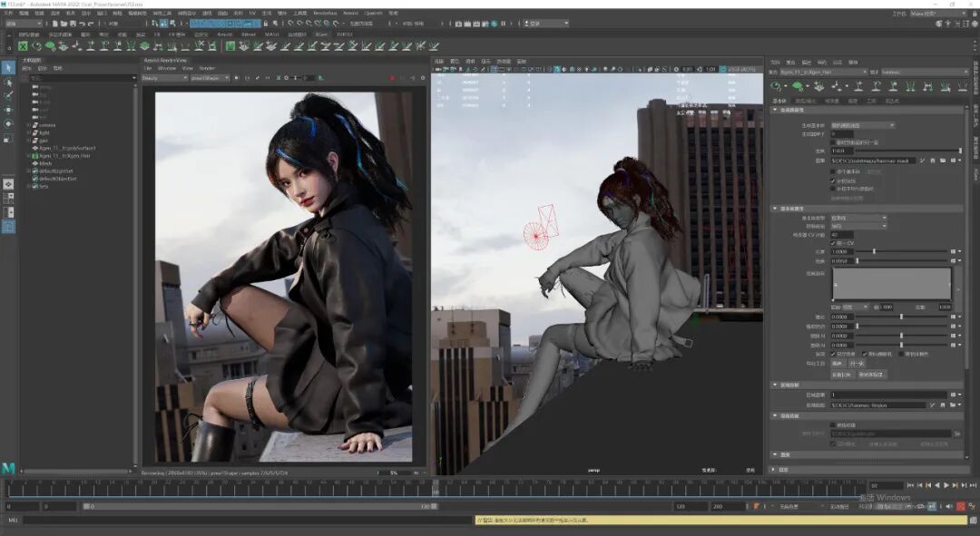Activate the Scale tool in toolbox

click(8, 138)
